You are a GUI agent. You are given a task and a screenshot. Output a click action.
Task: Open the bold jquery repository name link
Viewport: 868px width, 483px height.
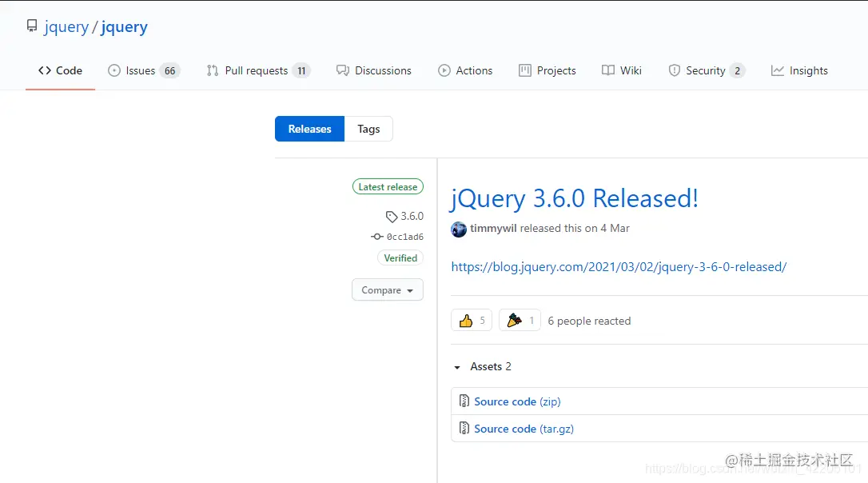click(124, 26)
